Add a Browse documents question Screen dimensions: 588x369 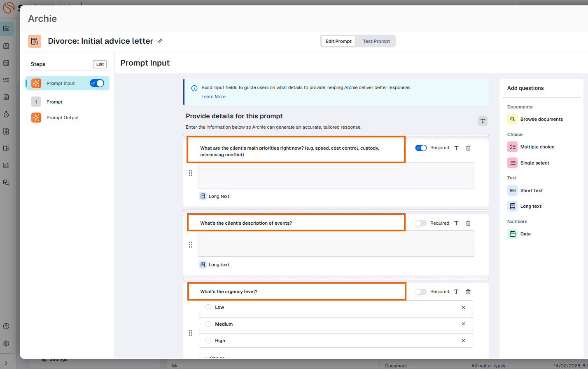541,119
